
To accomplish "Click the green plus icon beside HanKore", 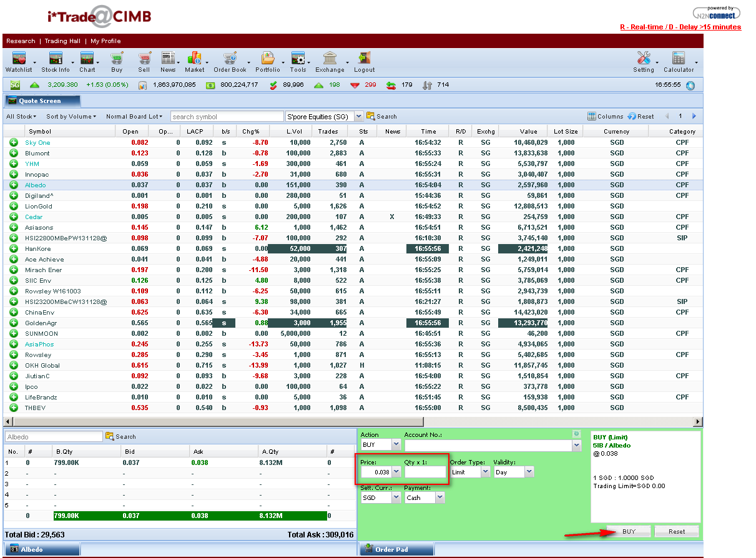I will [14, 248].
